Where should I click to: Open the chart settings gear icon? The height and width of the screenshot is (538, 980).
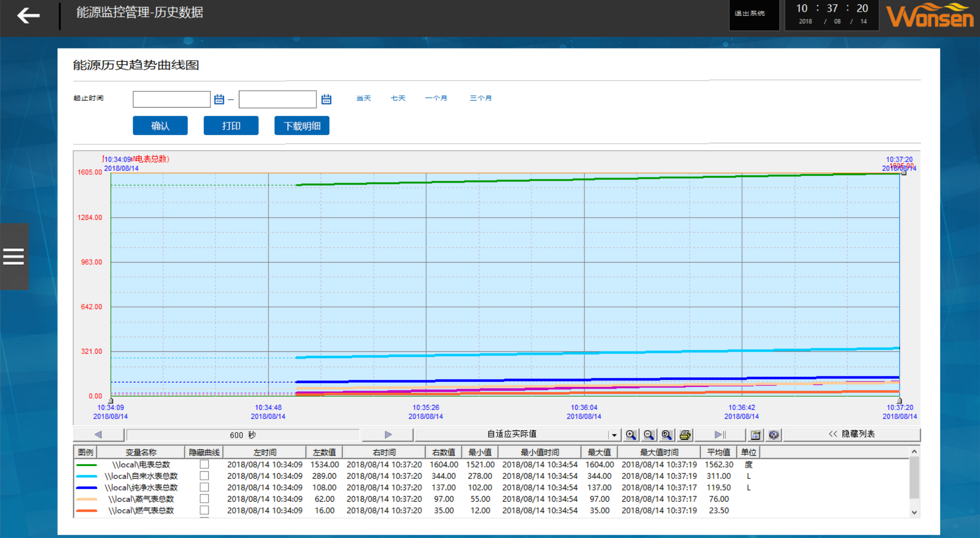(774, 435)
